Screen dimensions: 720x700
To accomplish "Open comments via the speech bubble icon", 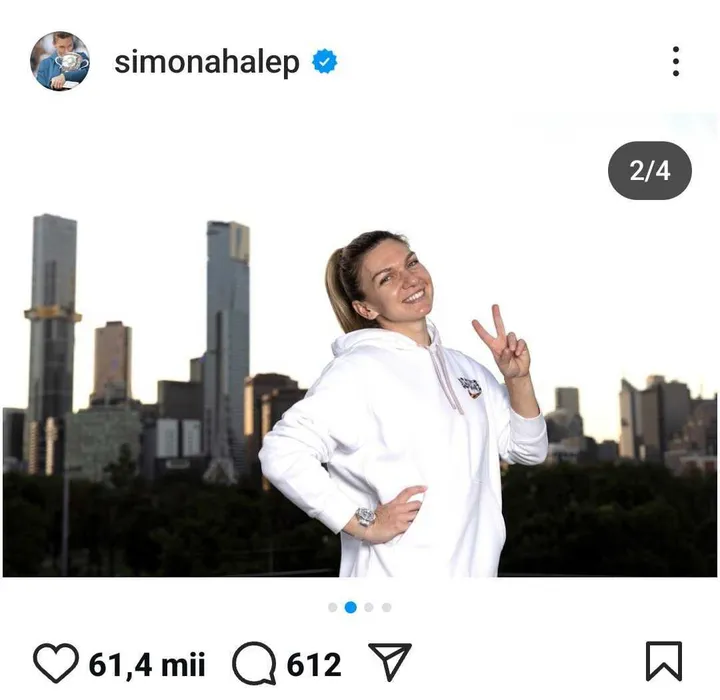I will pos(255,663).
